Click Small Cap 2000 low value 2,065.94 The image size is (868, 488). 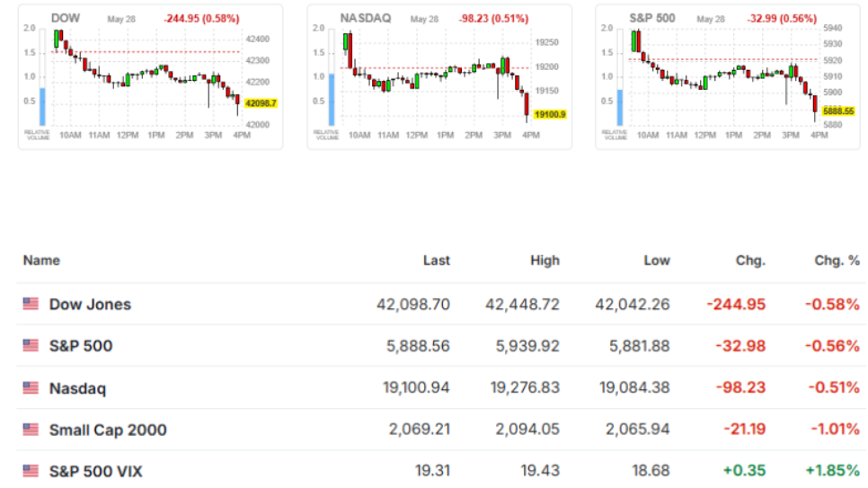[638, 430]
